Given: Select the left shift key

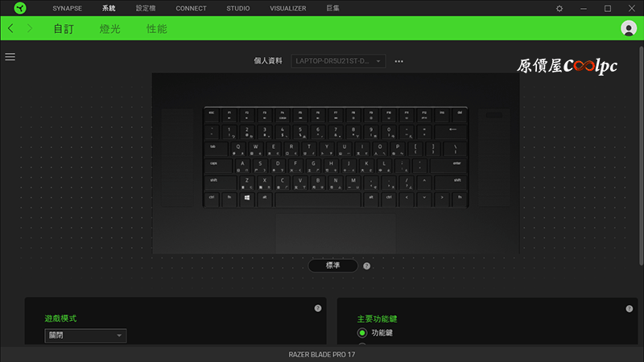Looking at the screenshot, I should coord(221,182).
